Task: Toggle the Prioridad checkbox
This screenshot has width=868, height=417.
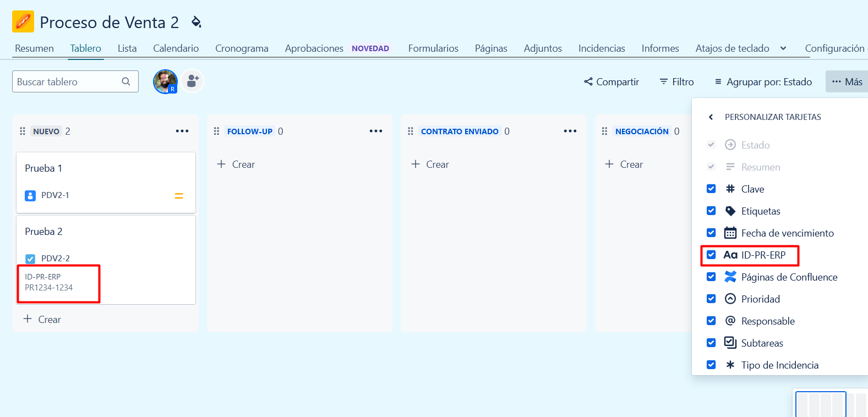Action: [x=711, y=299]
